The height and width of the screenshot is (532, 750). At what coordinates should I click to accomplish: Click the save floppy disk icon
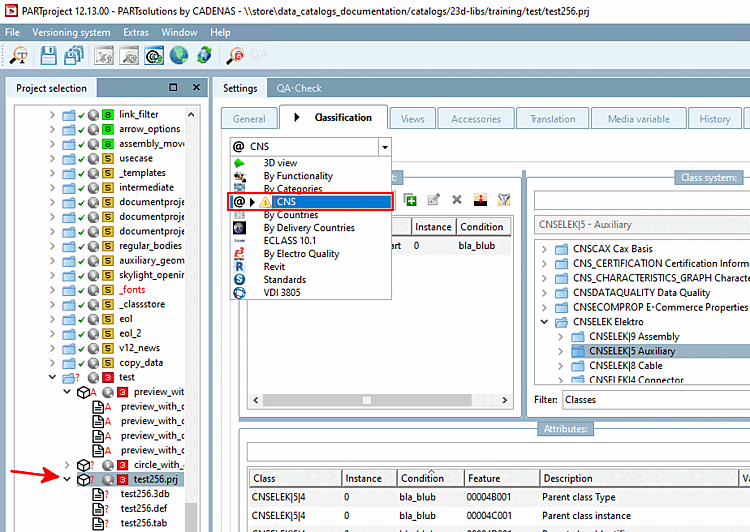pyautogui.click(x=48, y=55)
